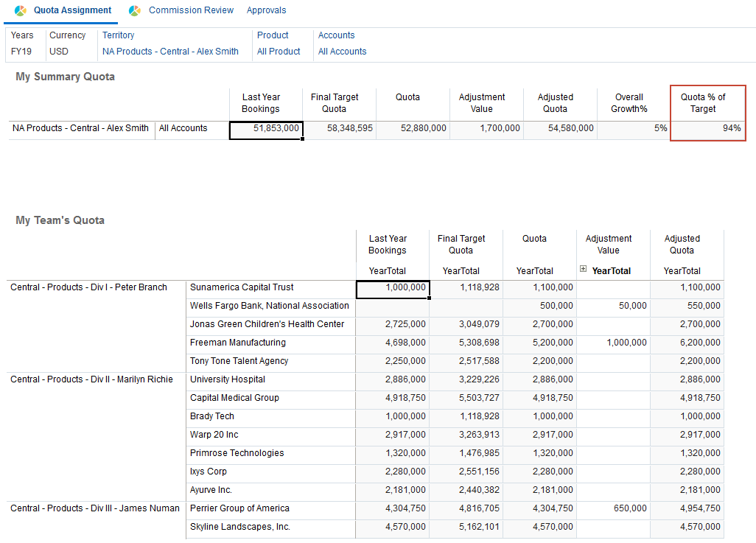This screenshot has width=756, height=543.
Task: Click the Quota Assignment tab pie icon
Action: 21,11
